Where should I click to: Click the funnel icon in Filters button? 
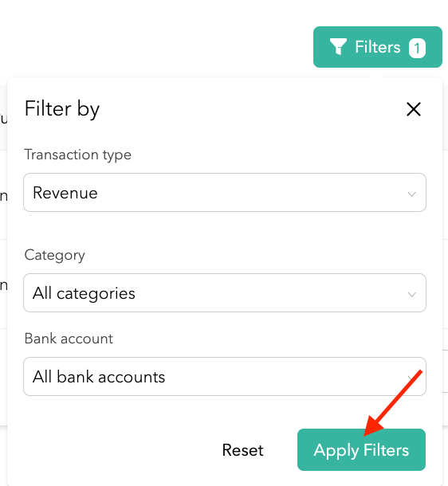tap(338, 47)
